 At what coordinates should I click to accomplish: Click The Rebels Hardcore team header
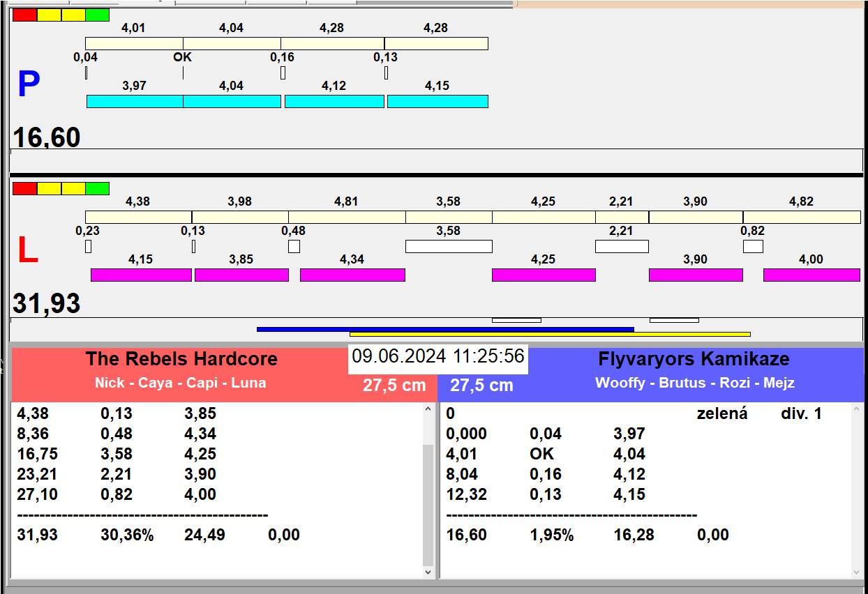tap(181, 359)
